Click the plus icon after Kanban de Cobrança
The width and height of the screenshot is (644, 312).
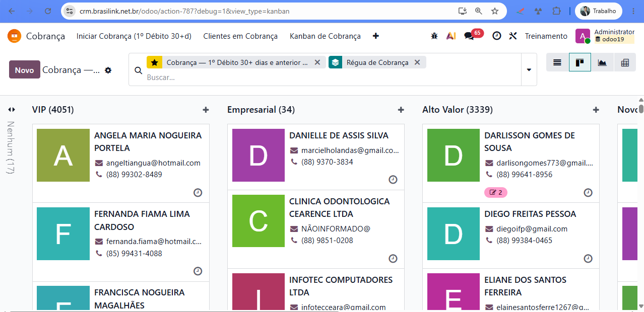(375, 36)
